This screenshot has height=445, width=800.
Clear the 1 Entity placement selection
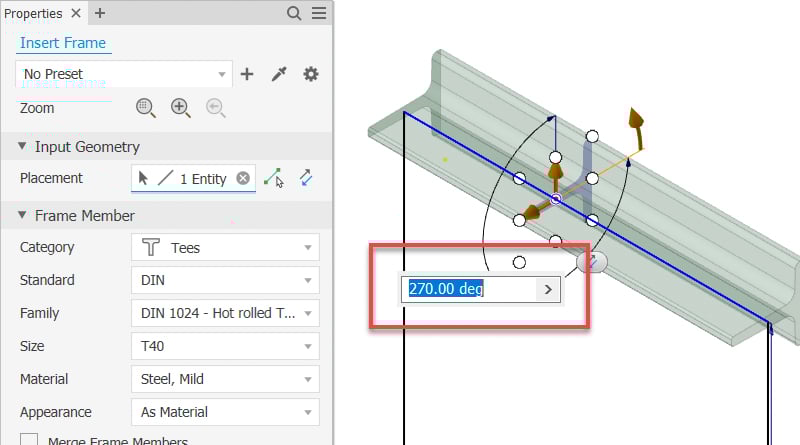coord(243,178)
